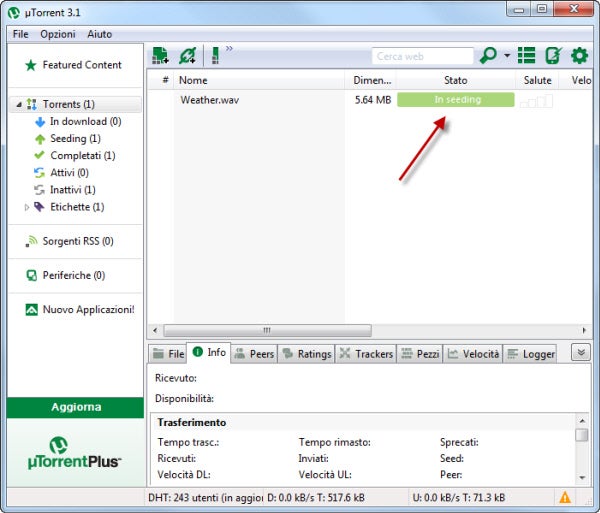Open Preferences via the gear icon

(x=579, y=56)
